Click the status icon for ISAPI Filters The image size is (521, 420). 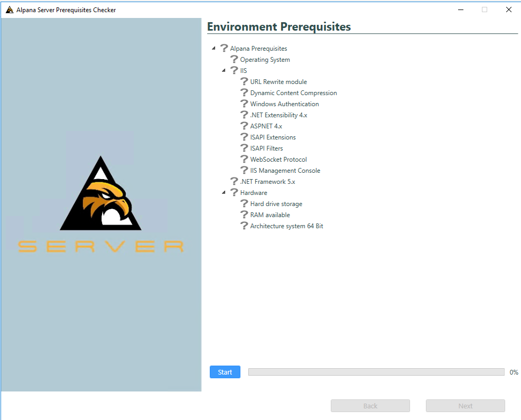point(244,148)
